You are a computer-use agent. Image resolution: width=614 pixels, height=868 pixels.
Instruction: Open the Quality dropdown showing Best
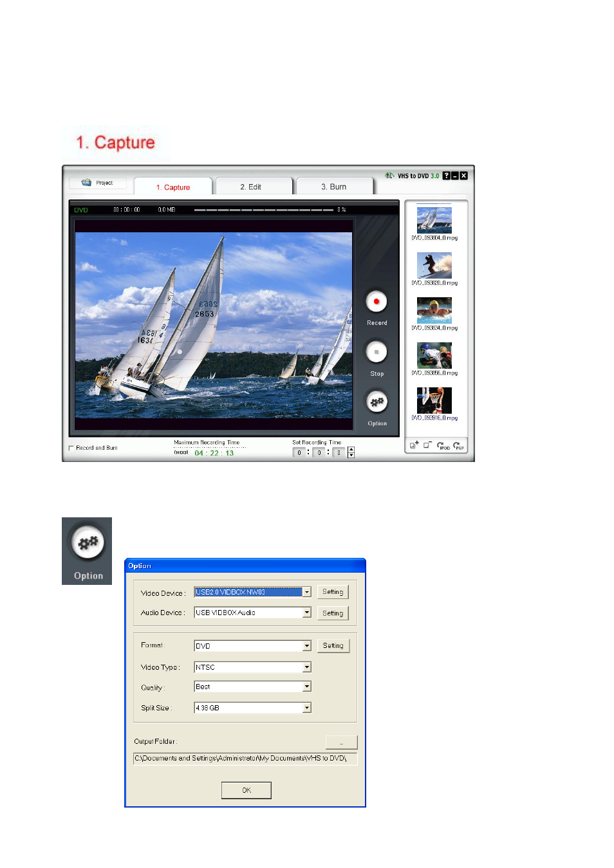pos(307,687)
